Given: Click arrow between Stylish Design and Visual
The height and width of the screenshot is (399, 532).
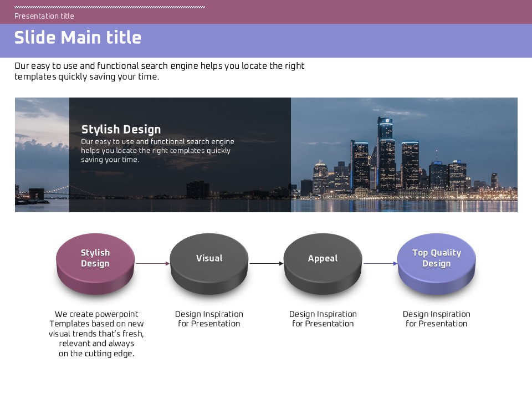Looking at the screenshot, I should (x=152, y=264).
